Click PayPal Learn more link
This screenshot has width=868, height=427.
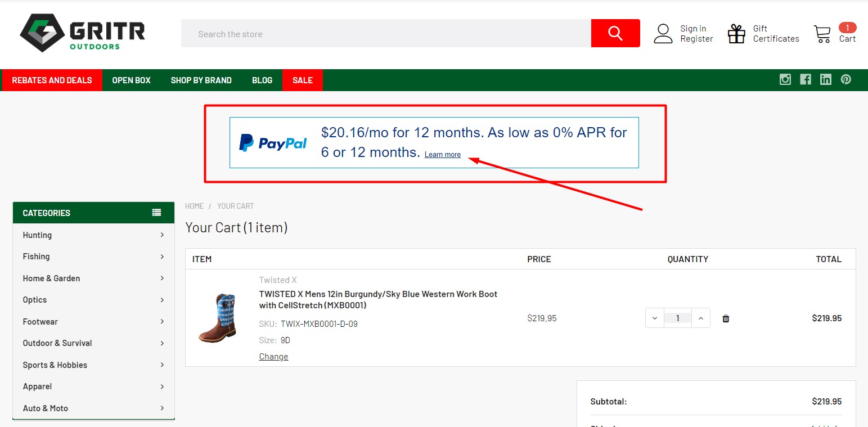[443, 155]
